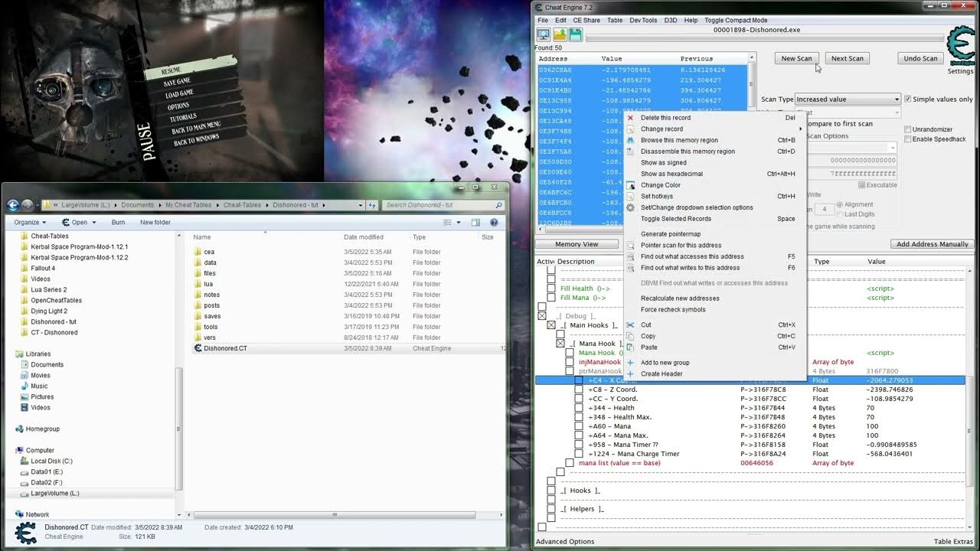Viewport: 980px width, 551px height.
Task: Enable the Unrandomizer checkbox
Action: [908, 129]
